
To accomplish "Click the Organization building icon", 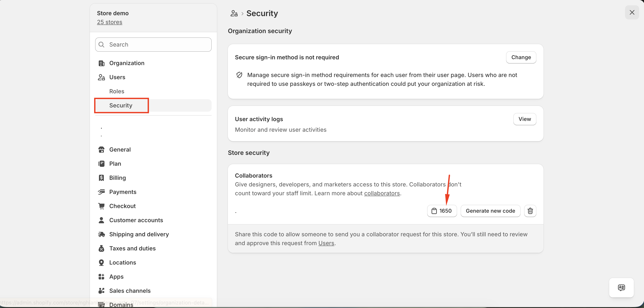I will coord(101,63).
